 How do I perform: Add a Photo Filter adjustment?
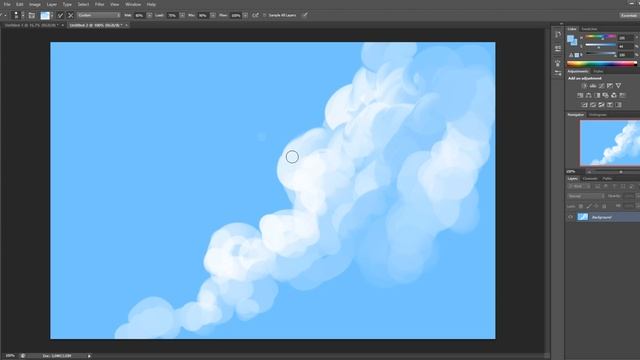point(605,95)
